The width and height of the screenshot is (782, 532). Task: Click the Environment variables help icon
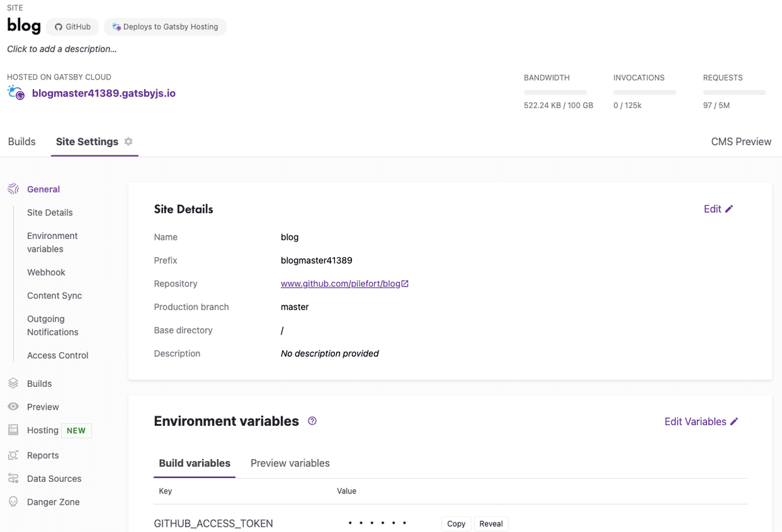point(312,421)
